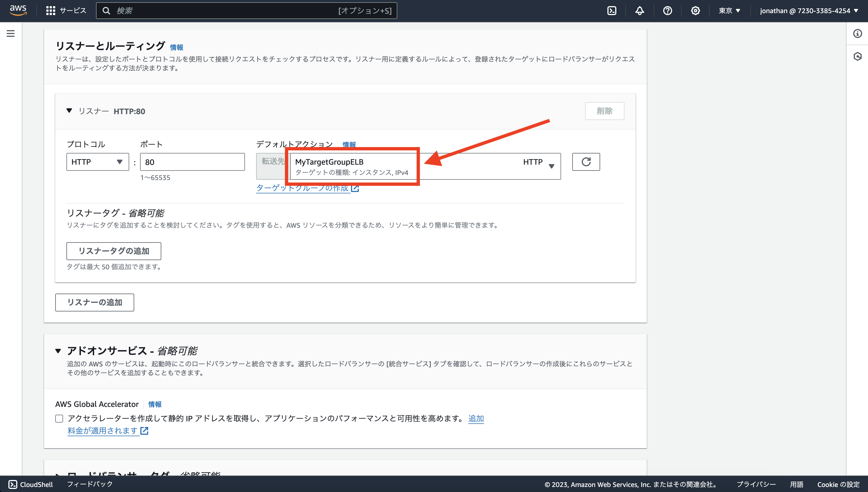Open the HTTP protocol dropdown
868x492 pixels.
pyautogui.click(x=97, y=162)
